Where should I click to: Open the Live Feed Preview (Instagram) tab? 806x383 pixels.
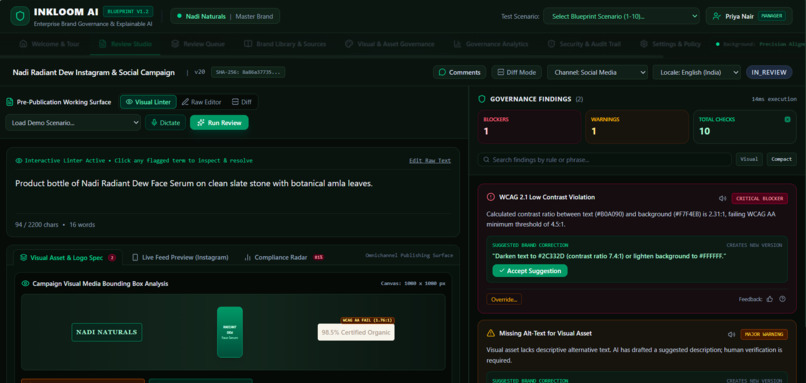click(x=180, y=257)
